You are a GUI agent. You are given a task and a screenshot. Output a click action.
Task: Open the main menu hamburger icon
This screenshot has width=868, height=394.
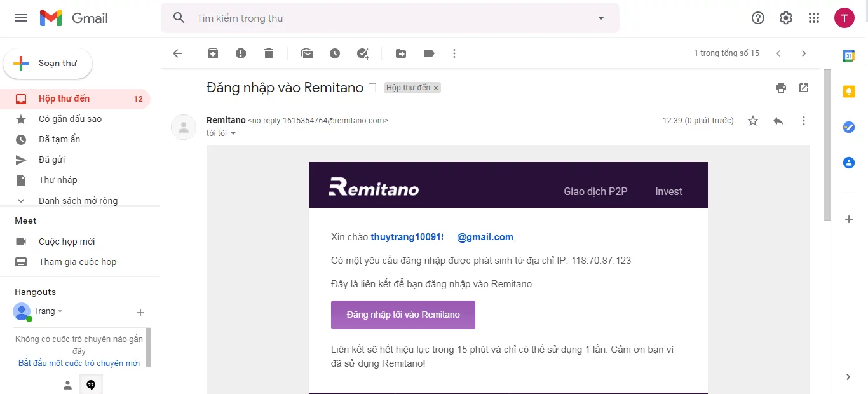click(x=21, y=18)
